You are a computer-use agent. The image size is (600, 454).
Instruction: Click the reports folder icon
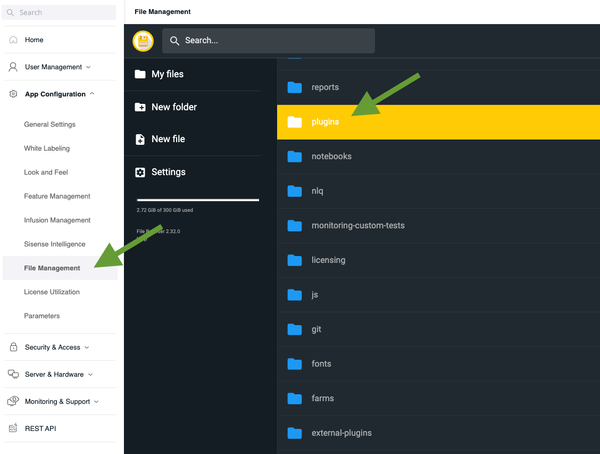click(295, 87)
